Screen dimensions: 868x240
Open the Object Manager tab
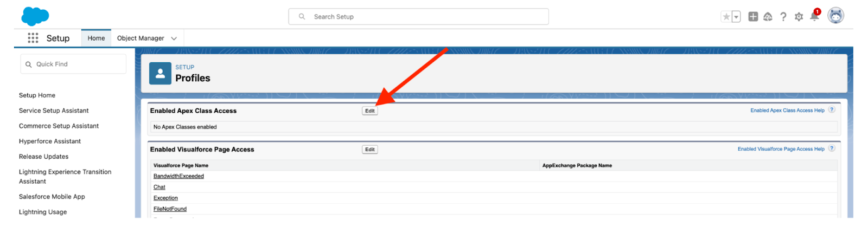coord(141,38)
